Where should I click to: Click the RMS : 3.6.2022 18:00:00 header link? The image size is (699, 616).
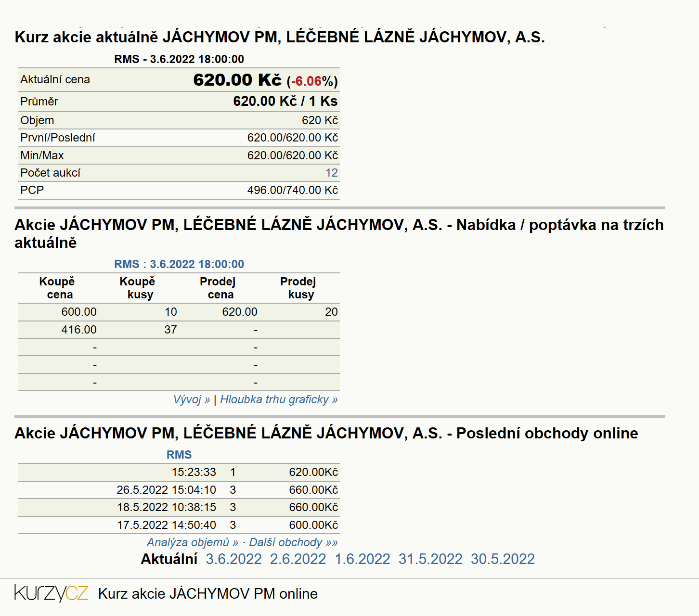[179, 264]
